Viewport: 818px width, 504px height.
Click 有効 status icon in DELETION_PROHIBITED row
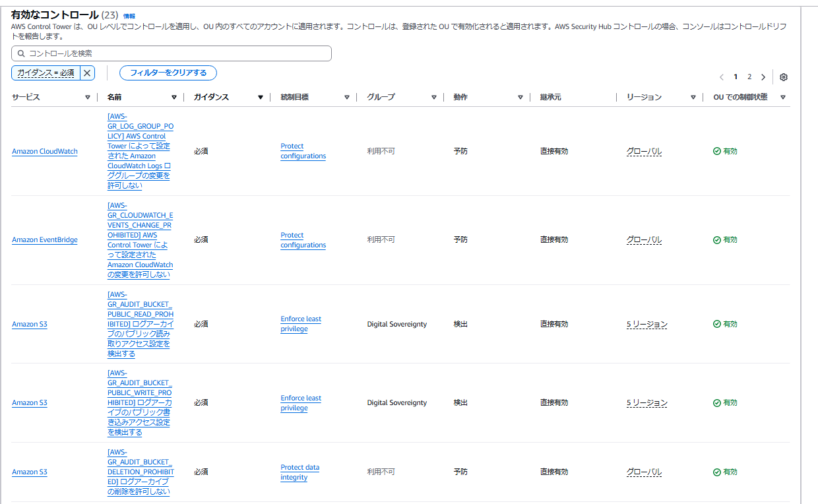pos(717,472)
